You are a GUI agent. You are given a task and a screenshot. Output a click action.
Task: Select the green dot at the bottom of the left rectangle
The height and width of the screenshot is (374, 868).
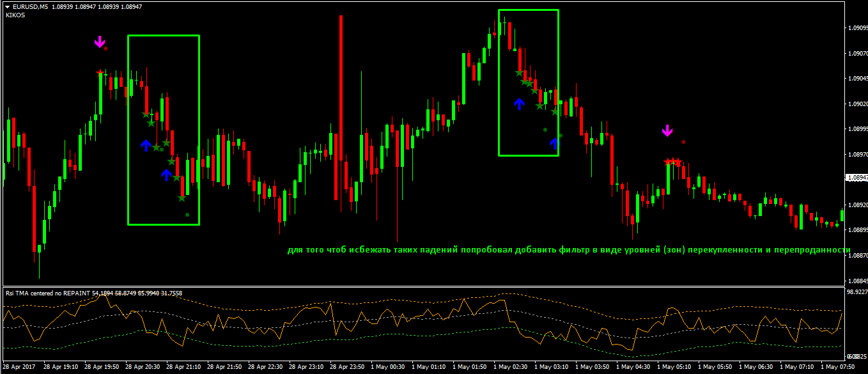(187, 215)
